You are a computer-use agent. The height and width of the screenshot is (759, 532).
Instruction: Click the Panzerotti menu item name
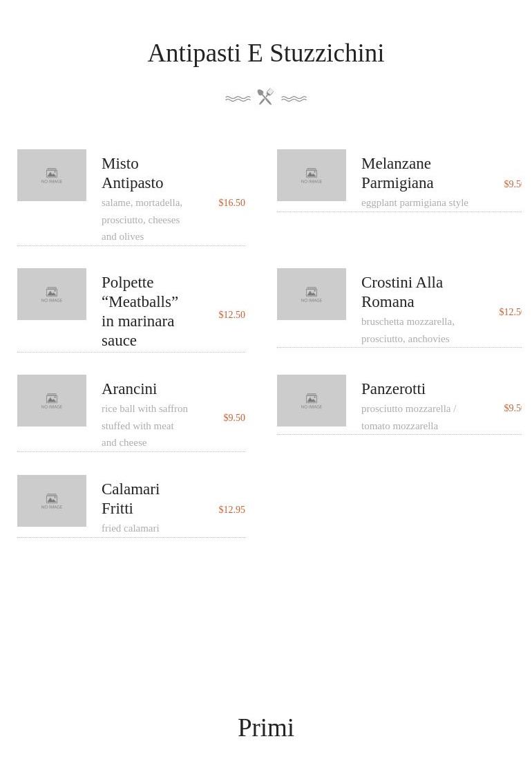pos(393,389)
